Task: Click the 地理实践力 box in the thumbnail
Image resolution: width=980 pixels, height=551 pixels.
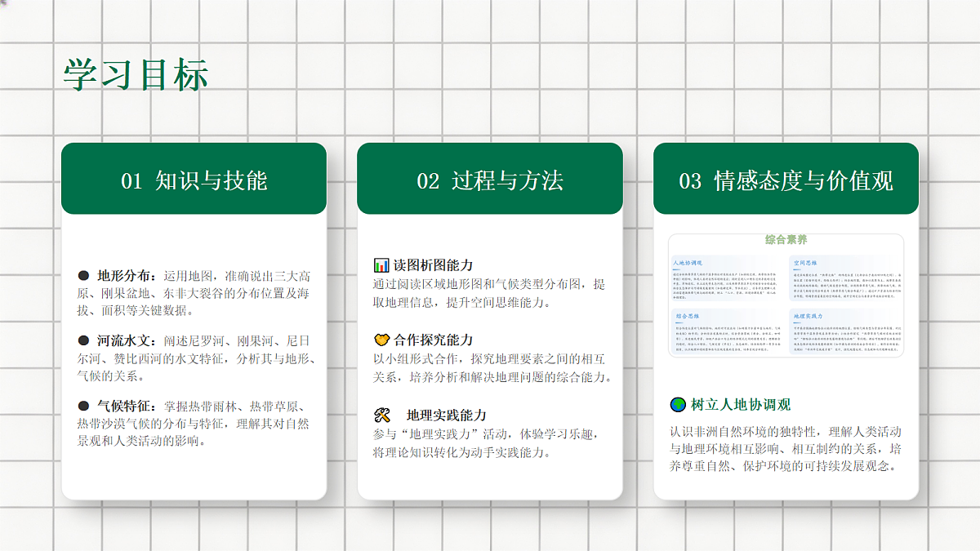Action: [x=844, y=331]
